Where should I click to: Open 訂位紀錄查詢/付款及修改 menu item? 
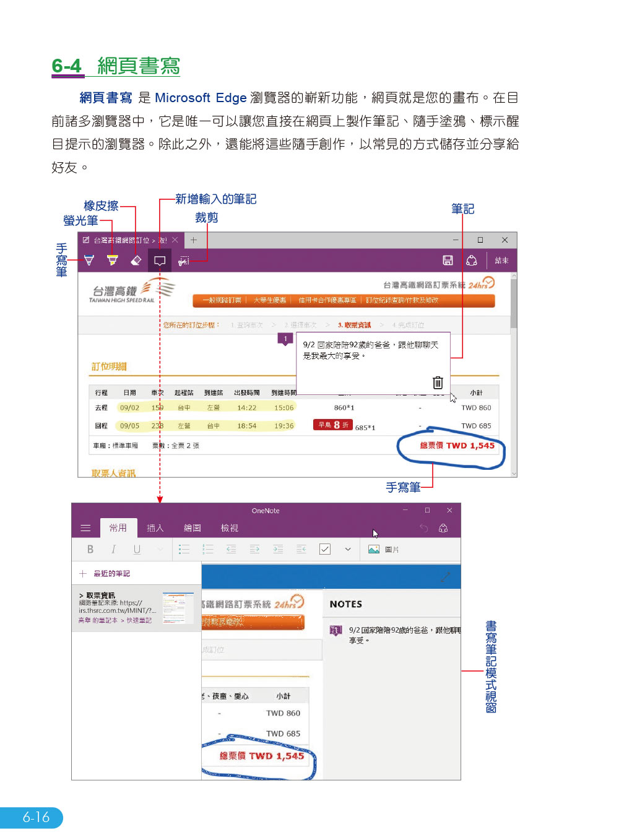click(x=402, y=300)
